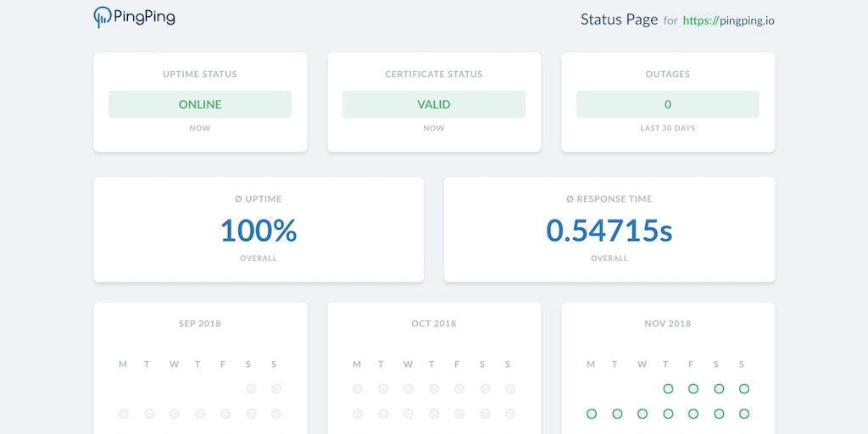Select the "CERTIFICATE STATUS" card title
Screen dimensions: 868x434
[x=434, y=75]
